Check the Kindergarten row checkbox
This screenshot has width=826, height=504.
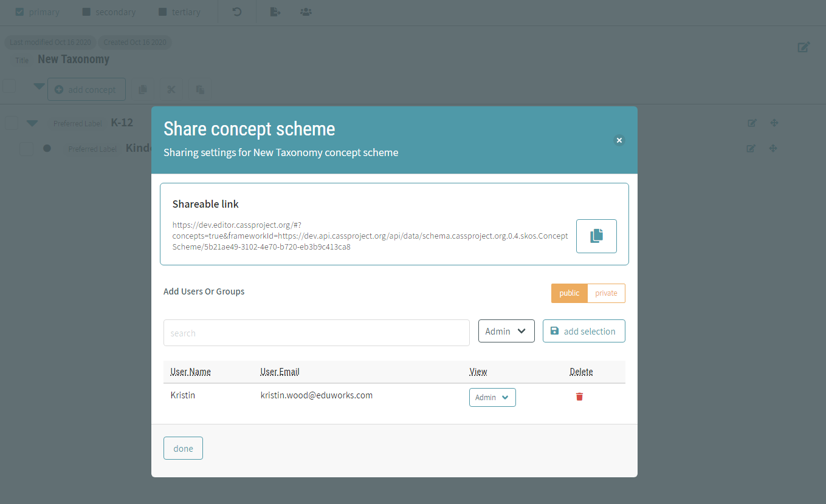tap(26, 149)
